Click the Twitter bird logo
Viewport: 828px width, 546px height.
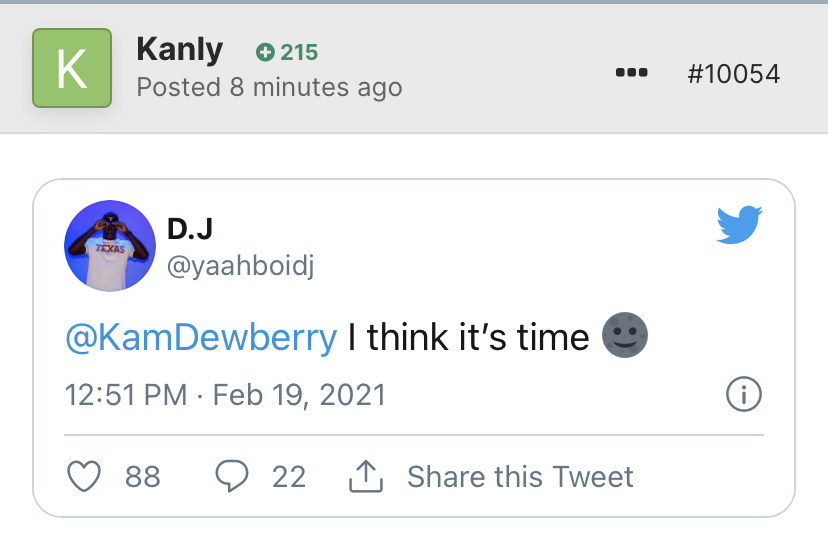[x=740, y=225]
